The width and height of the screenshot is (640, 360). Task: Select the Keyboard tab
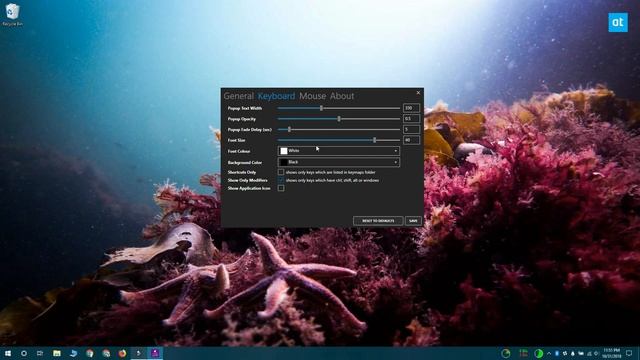[276, 96]
